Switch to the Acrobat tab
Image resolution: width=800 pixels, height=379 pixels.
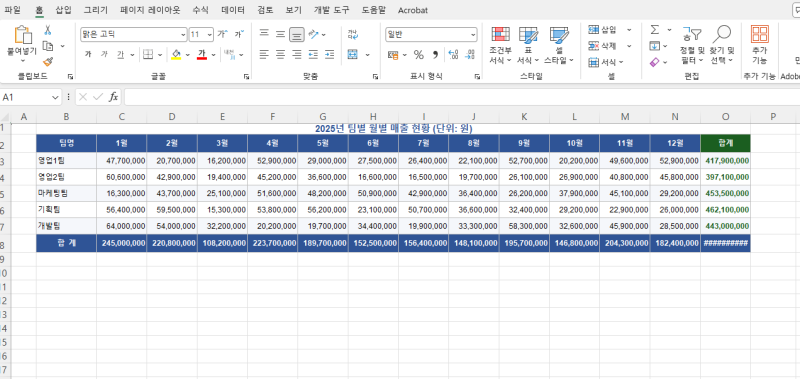click(413, 10)
